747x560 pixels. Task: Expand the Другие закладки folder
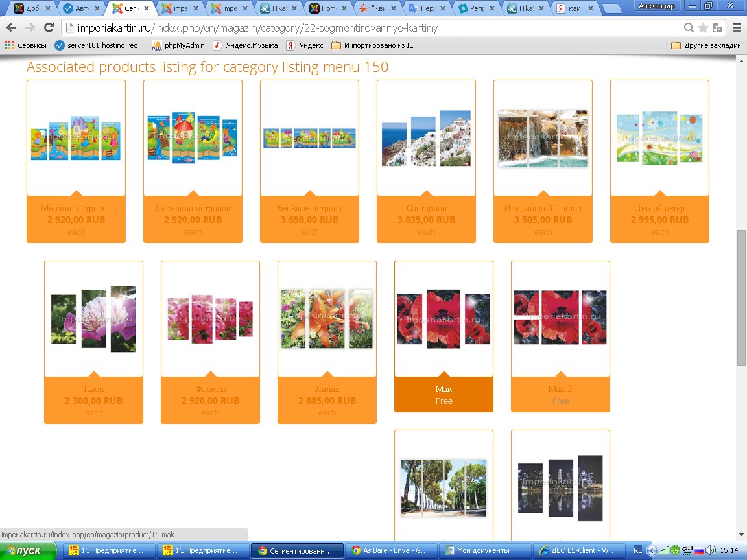(706, 45)
